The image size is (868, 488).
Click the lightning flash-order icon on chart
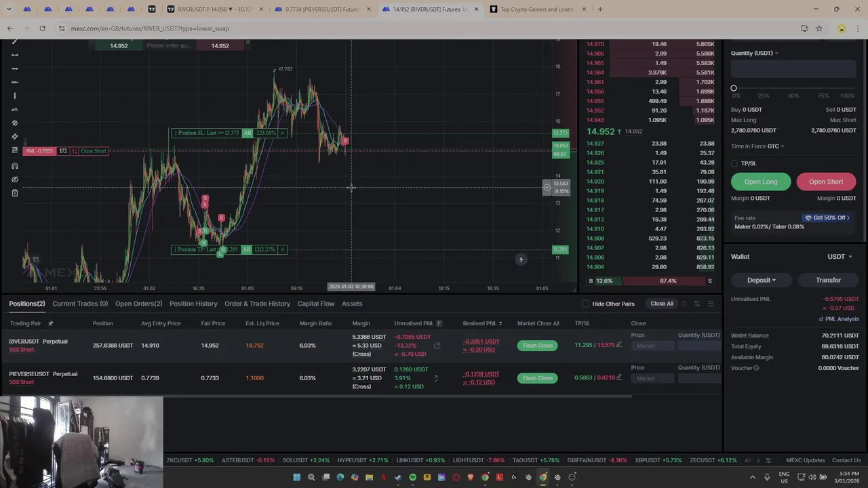pyautogui.click(x=521, y=259)
